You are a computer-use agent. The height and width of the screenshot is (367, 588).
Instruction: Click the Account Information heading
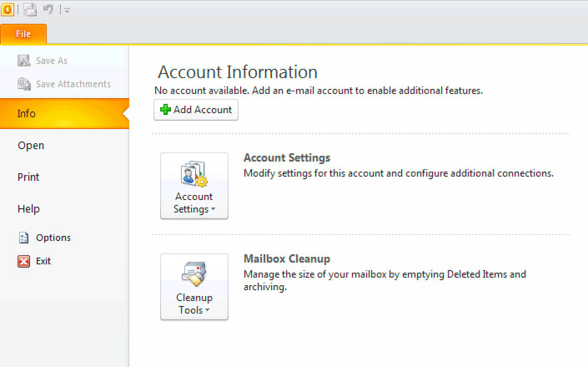[238, 72]
